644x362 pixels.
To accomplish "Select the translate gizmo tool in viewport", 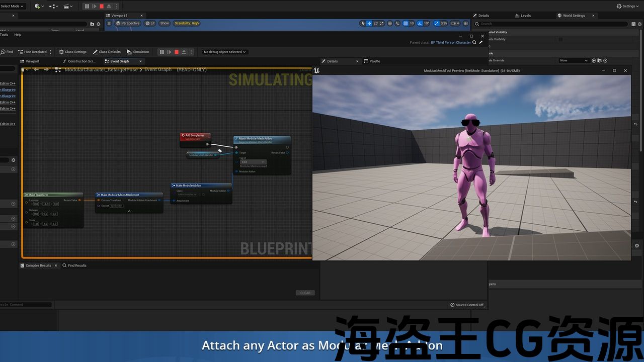I will coord(369,23).
